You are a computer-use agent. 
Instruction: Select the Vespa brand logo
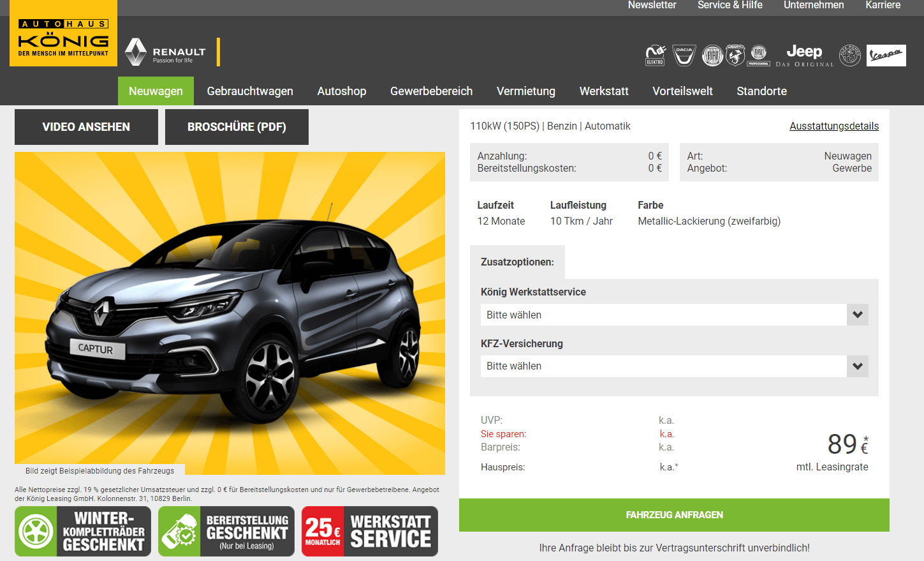[886, 56]
